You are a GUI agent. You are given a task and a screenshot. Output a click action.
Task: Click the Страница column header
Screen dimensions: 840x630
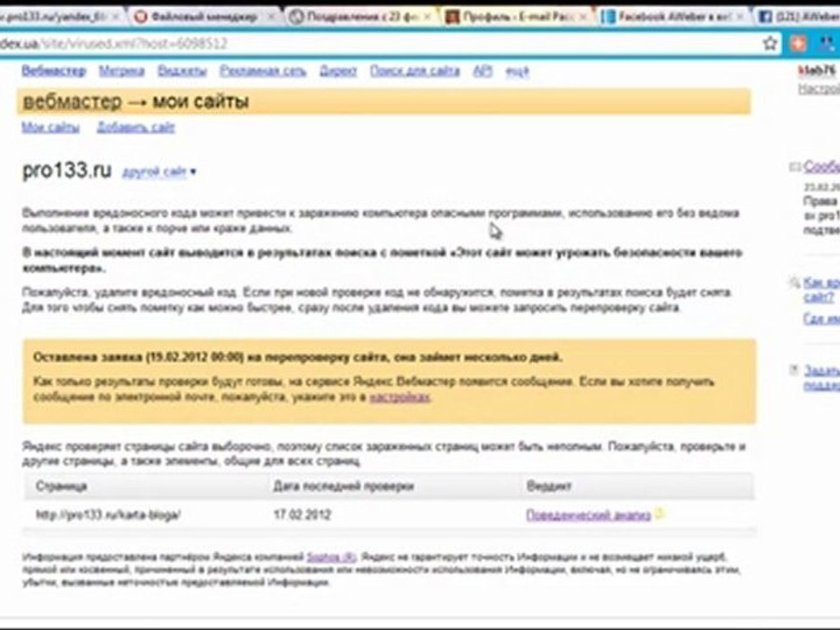[x=61, y=486]
